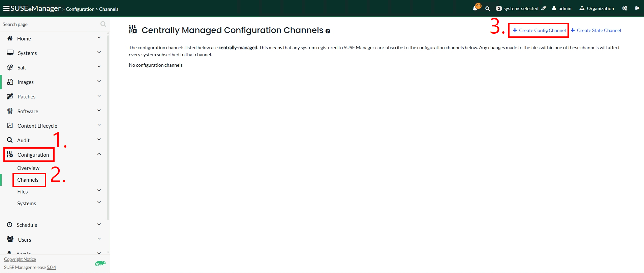This screenshot has width=644, height=273.
Task: Click the plus icon for Create State Channel
Action: click(573, 30)
